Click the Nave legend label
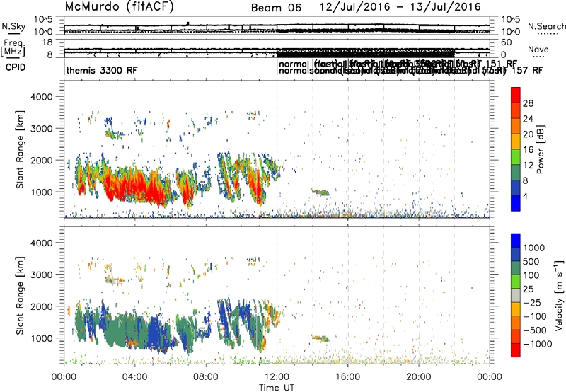This screenshot has width=566, height=392. pyautogui.click(x=538, y=50)
